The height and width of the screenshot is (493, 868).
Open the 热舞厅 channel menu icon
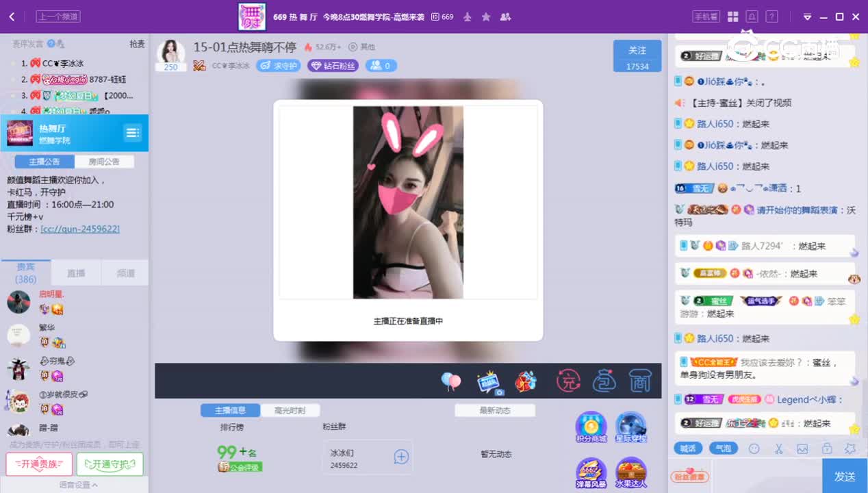point(133,133)
